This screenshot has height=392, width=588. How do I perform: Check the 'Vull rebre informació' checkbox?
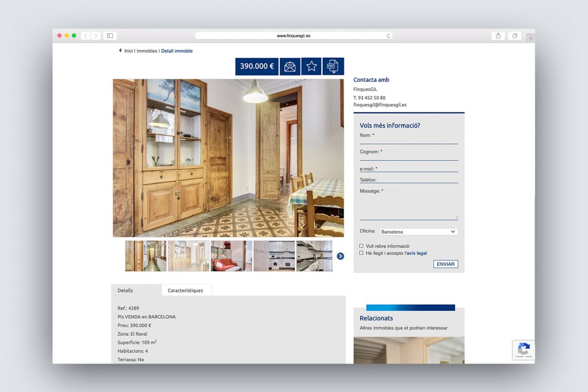[x=361, y=246]
